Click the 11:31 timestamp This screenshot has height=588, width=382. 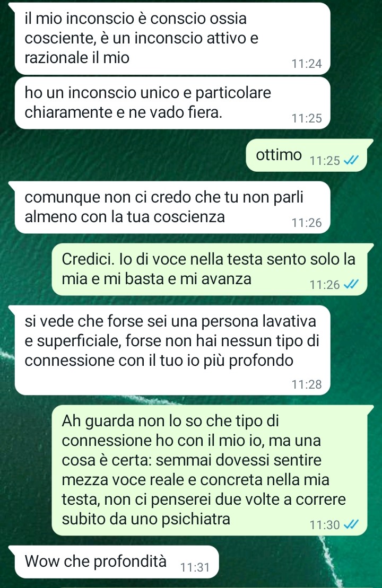pos(195,567)
